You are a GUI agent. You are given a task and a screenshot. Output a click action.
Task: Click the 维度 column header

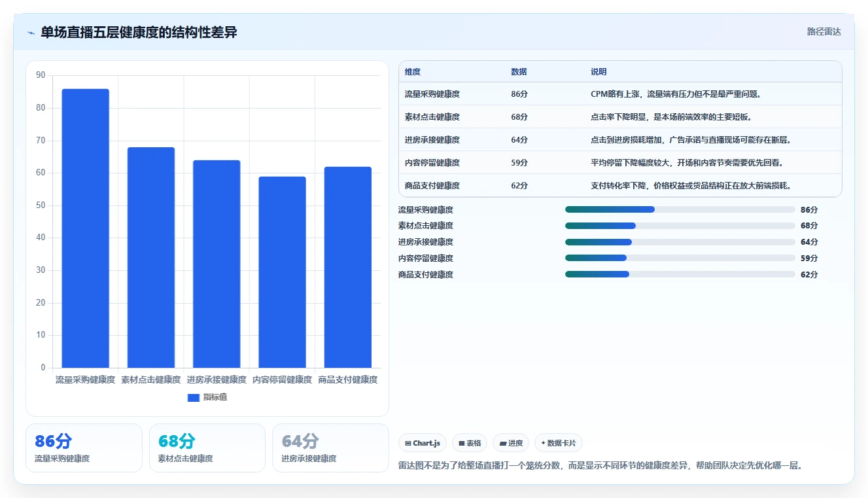pyautogui.click(x=413, y=72)
